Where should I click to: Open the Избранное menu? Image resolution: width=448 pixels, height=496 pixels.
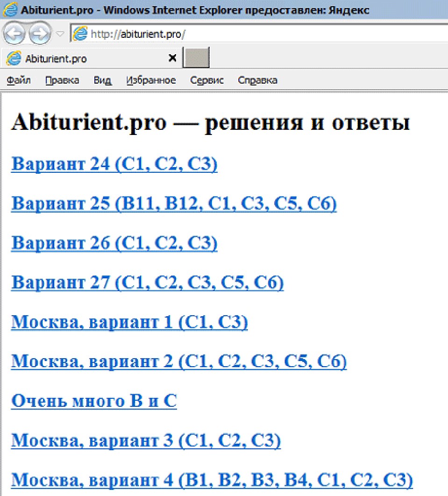[x=151, y=80]
